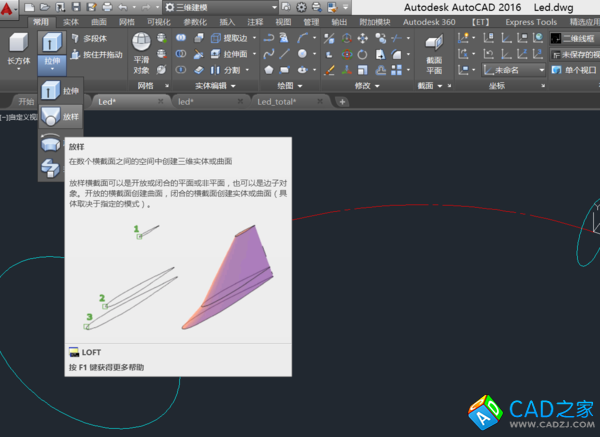The width and height of the screenshot is (600, 437).
Task: Open the 二维线框 visual style dropdown
Action: click(x=573, y=38)
